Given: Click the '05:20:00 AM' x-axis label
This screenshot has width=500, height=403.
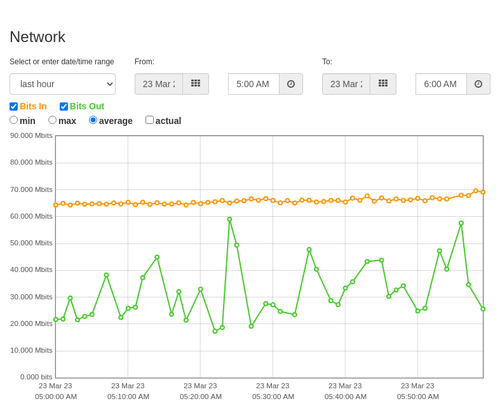Looking at the screenshot, I should (201, 397).
